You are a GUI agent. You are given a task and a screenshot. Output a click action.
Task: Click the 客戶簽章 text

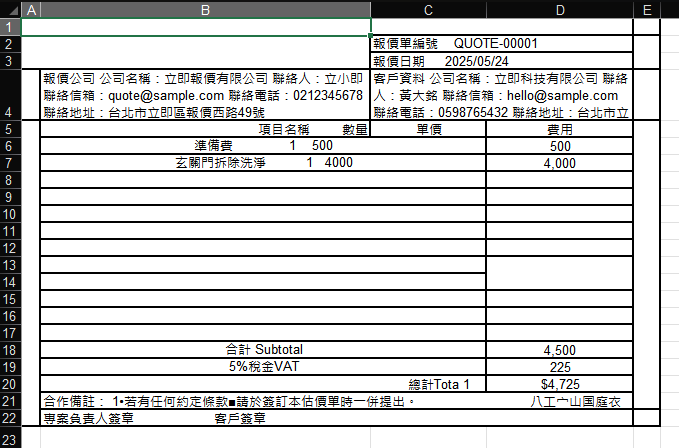(240, 418)
